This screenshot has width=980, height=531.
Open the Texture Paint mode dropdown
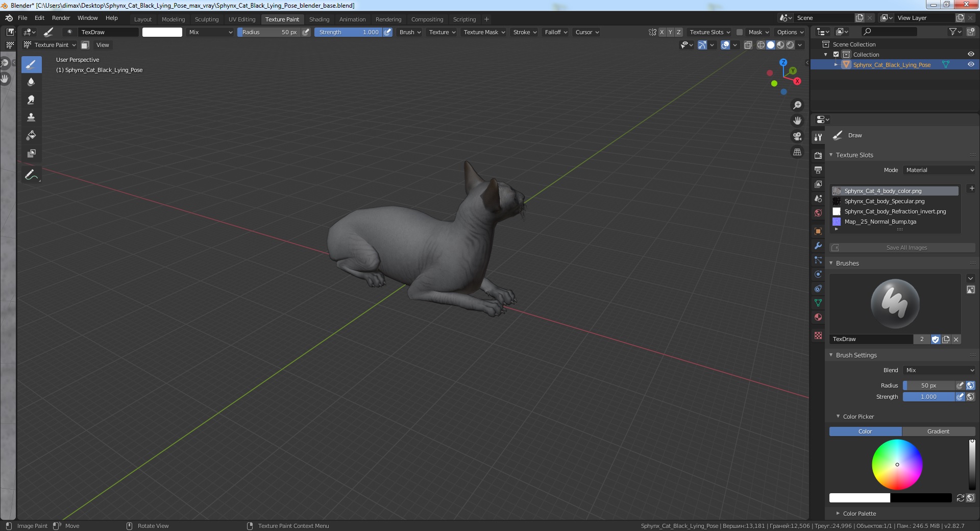(50, 45)
